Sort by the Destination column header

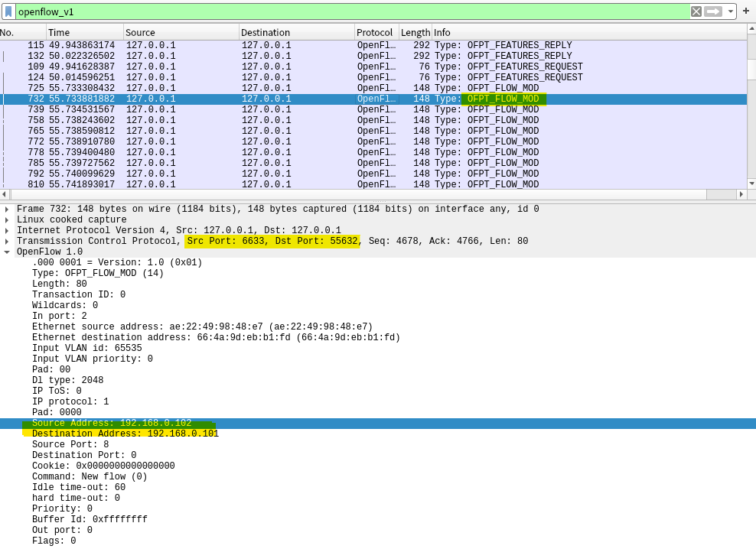tap(297, 32)
